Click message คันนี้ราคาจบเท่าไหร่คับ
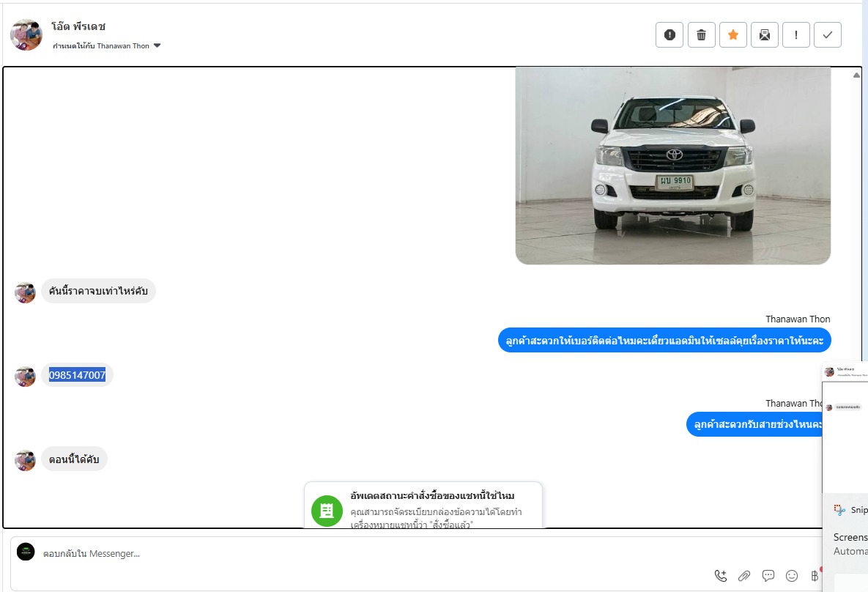This screenshot has height=592, width=868. pyautogui.click(x=98, y=291)
